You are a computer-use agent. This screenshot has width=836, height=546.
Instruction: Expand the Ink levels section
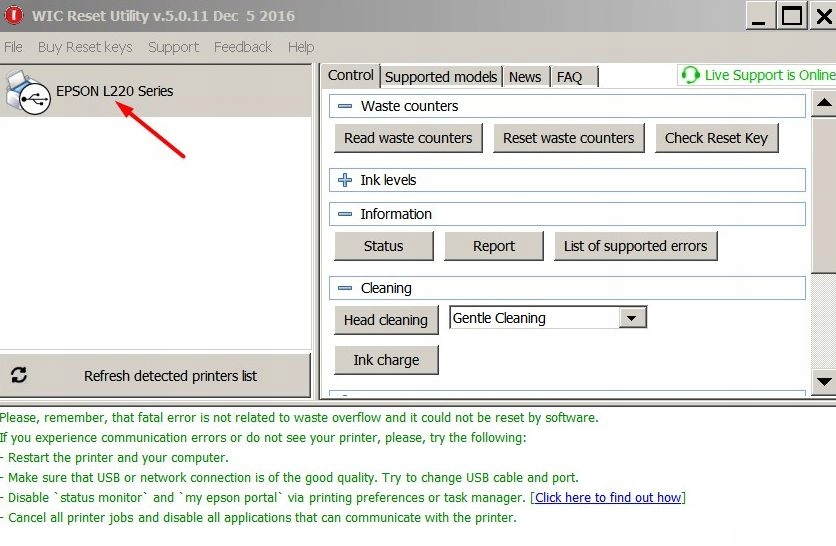click(345, 180)
